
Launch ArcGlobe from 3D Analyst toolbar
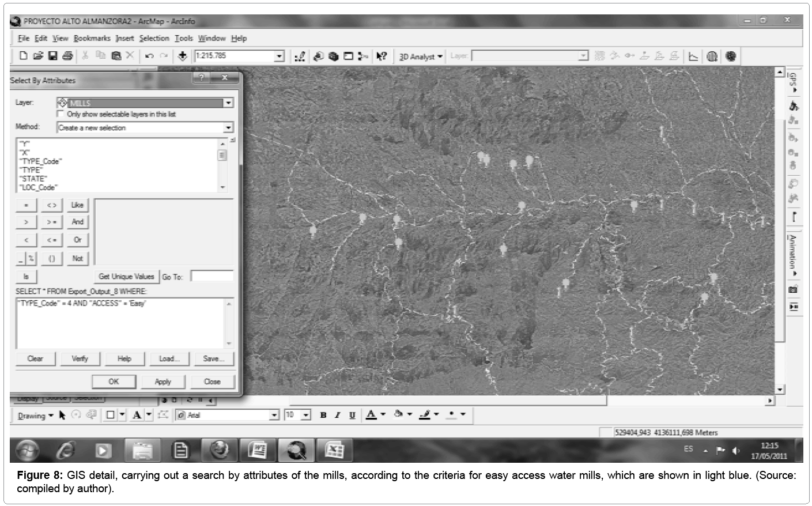[x=731, y=56]
